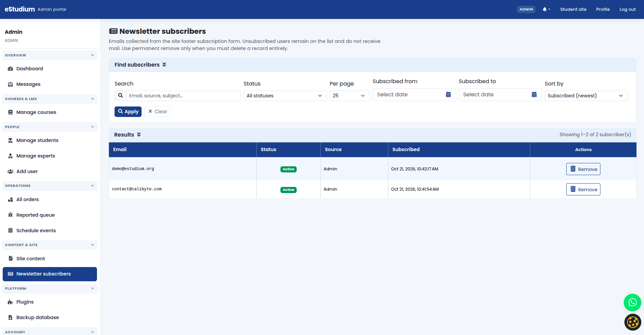Screen dimensions: 644x335
Task: Open Dashboard from the sidebar
Action: (x=50, y=69)
